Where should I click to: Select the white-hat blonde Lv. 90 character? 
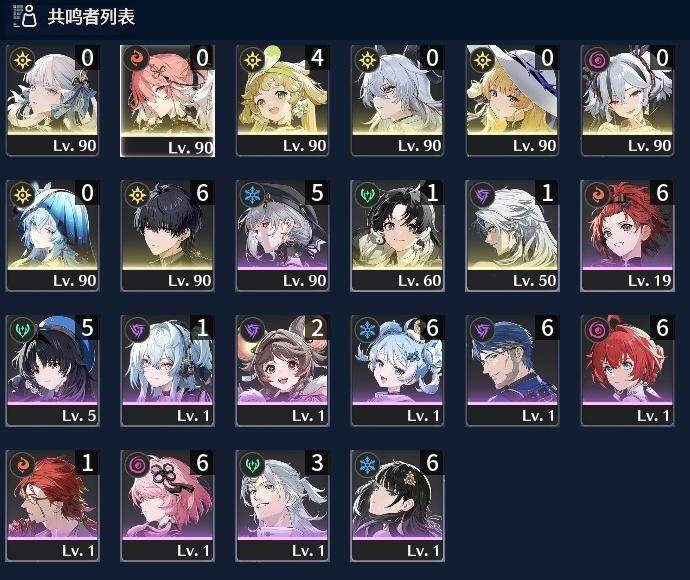pos(512,101)
